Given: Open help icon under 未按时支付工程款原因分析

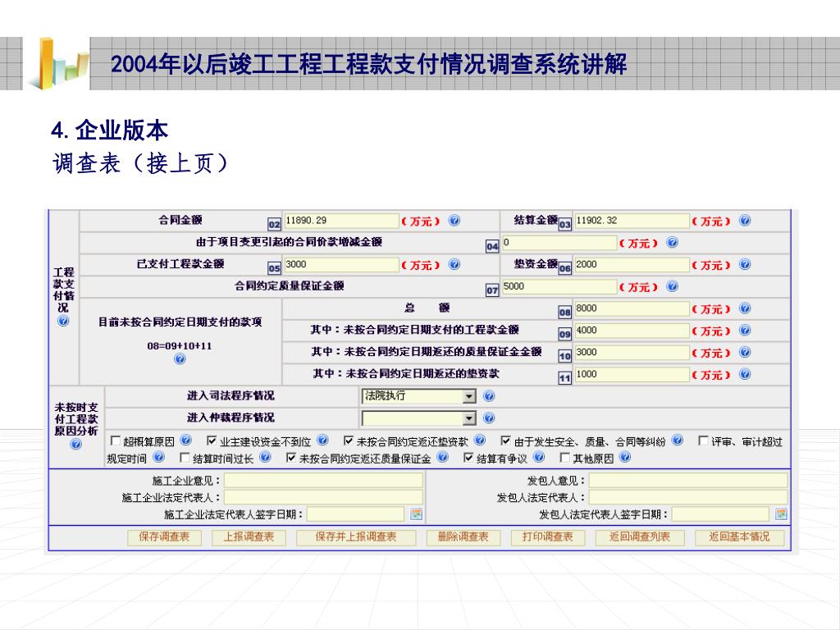Looking at the screenshot, I should (x=76, y=444).
